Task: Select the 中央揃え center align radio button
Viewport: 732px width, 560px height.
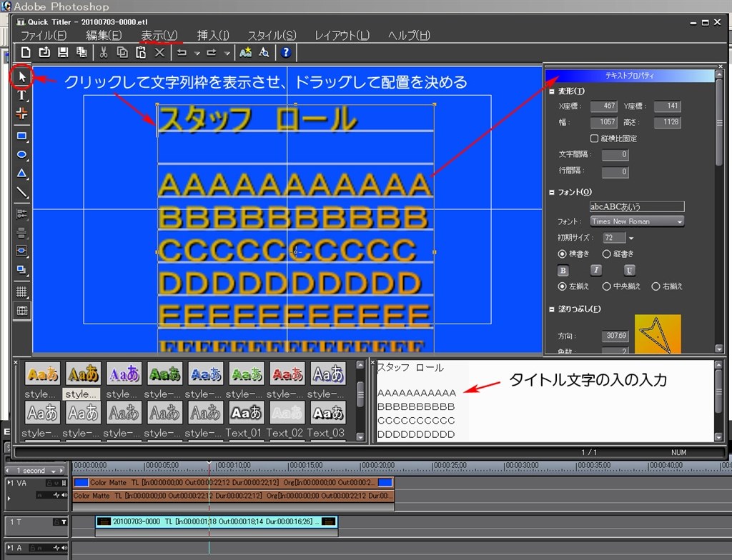Action: pos(607,286)
